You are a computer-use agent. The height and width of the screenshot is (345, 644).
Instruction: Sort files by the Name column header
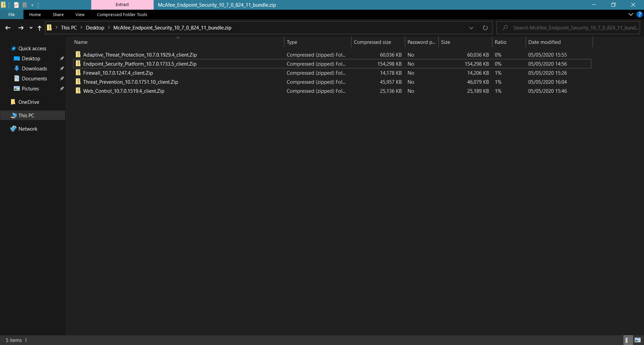(x=178, y=42)
